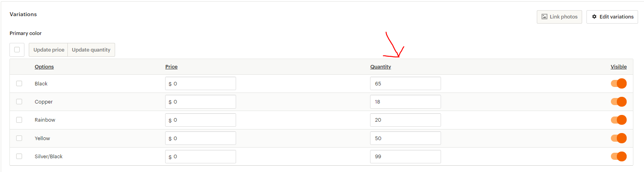
Task: Focus the Black quantity field showing 65
Action: point(406,83)
